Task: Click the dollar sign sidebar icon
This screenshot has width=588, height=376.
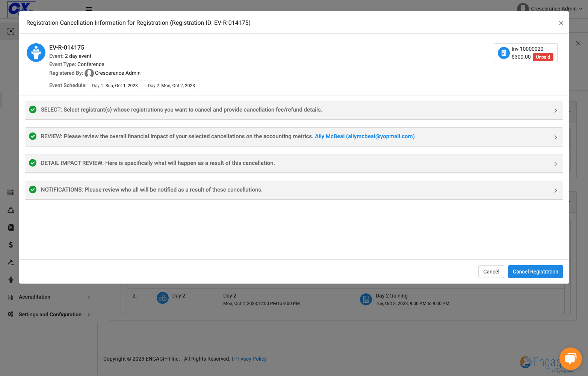Action: click(11, 245)
